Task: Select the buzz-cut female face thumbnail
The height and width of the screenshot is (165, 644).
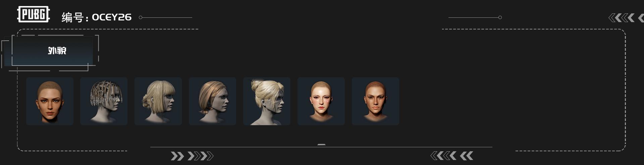Action: click(x=50, y=101)
